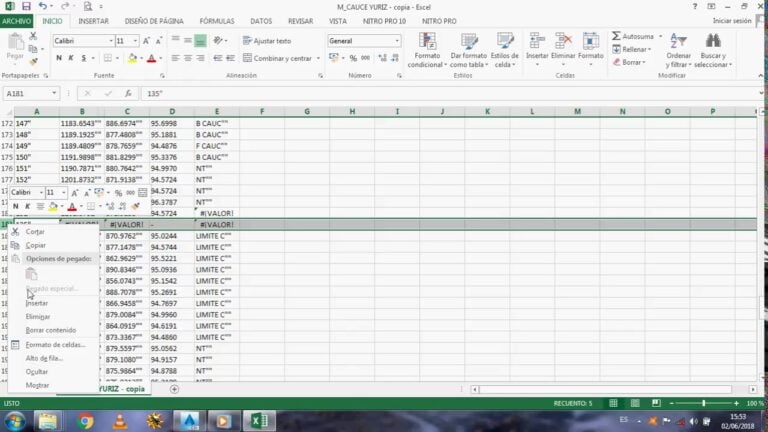Toggle italic (K) in ribbon

point(71,58)
